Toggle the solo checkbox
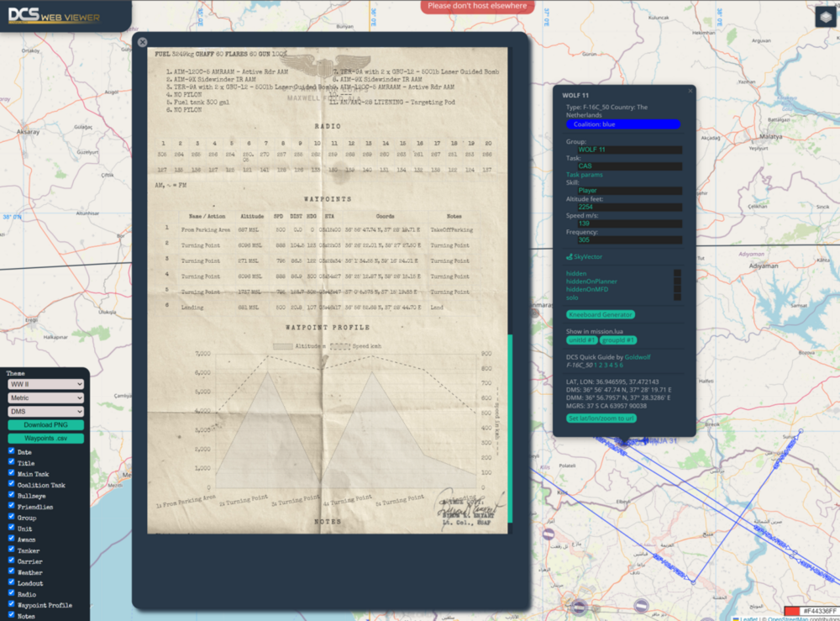840x621 pixels. click(677, 297)
